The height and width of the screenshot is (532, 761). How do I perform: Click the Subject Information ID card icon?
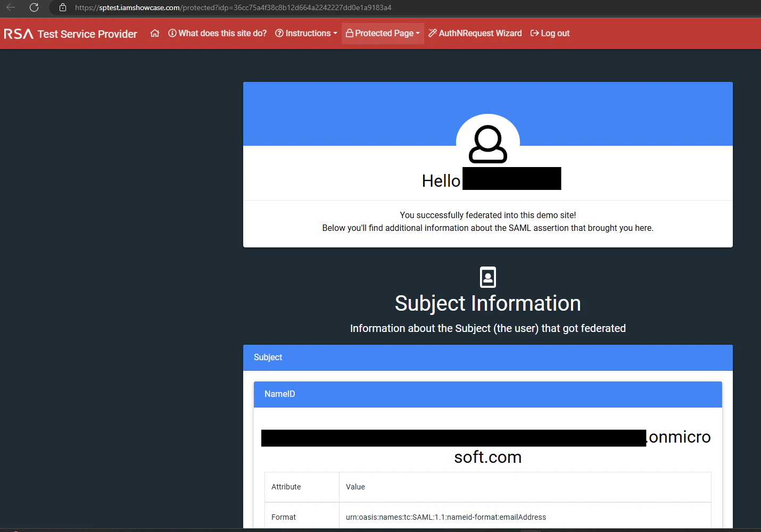[x=488, y=277]
